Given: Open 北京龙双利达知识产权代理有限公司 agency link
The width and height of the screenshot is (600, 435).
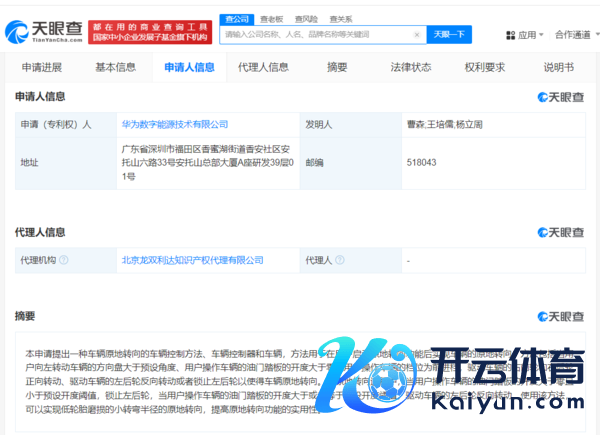Looking at the screenshot, I should [x=192, y=260].
